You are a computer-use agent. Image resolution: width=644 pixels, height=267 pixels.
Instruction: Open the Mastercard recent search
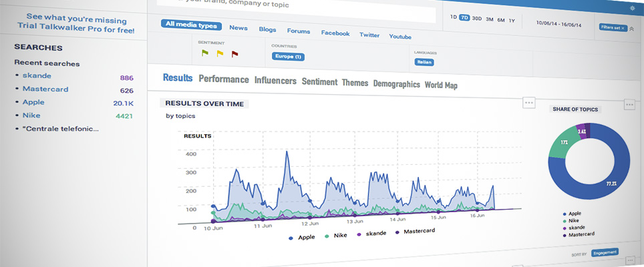(45, 89)
